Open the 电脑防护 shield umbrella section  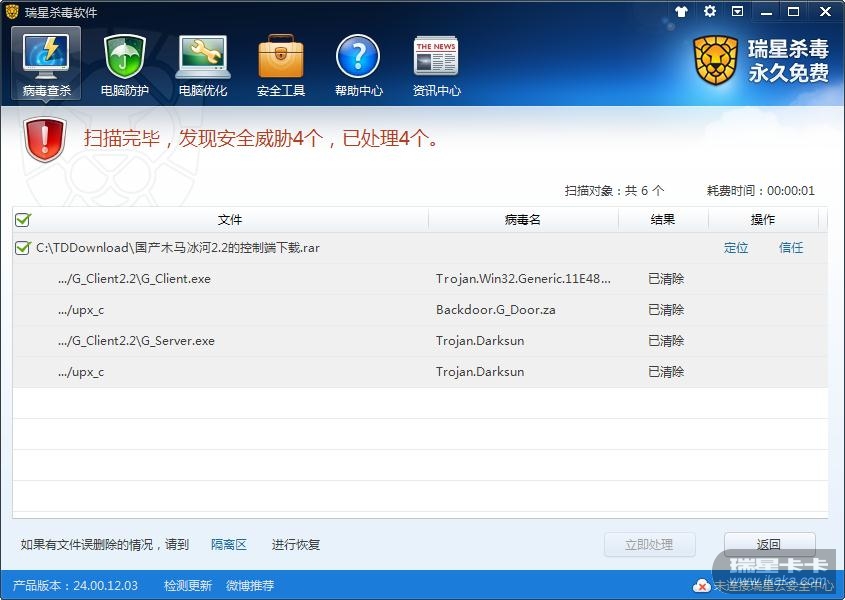[124, 64]
